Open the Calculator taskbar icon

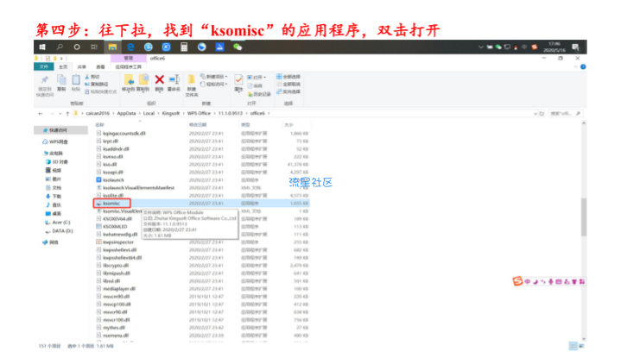[x=184, y=47]
